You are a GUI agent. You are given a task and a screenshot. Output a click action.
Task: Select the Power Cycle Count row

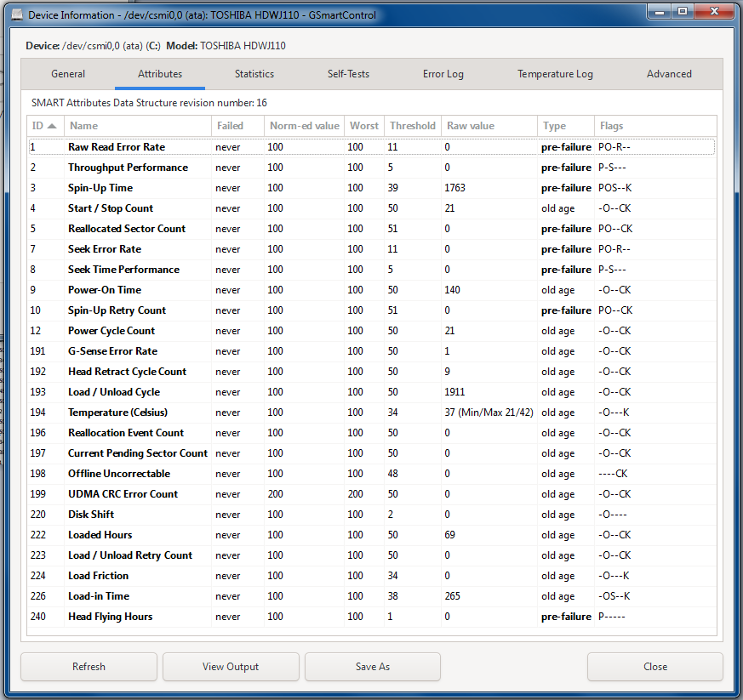371,331
